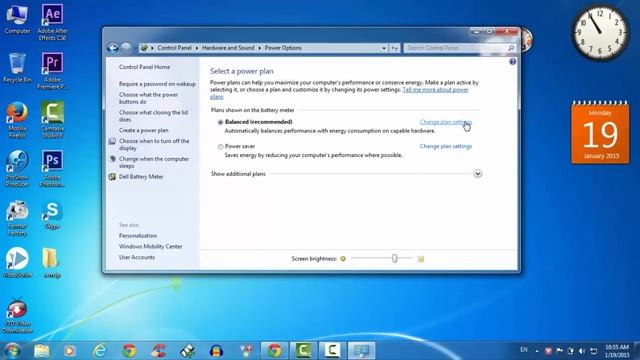Open Format Factory desktop shortcut
The image size is (640, 360).
click(x=17, y=218)
